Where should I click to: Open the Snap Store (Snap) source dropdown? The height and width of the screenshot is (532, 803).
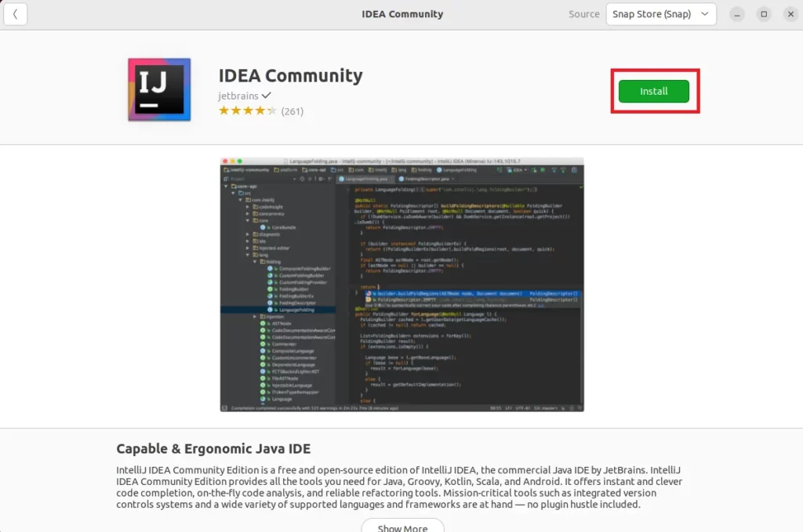click(x=660, y=14)
